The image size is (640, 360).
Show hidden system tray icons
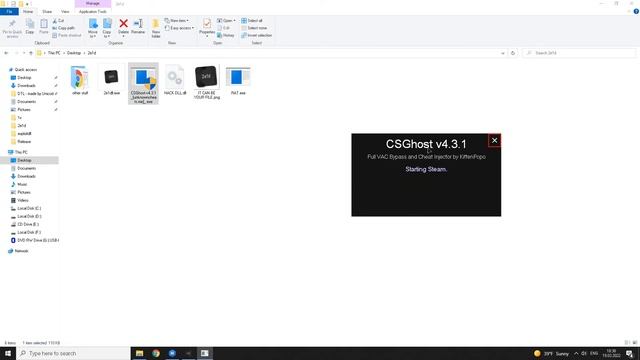pos(576,353)
